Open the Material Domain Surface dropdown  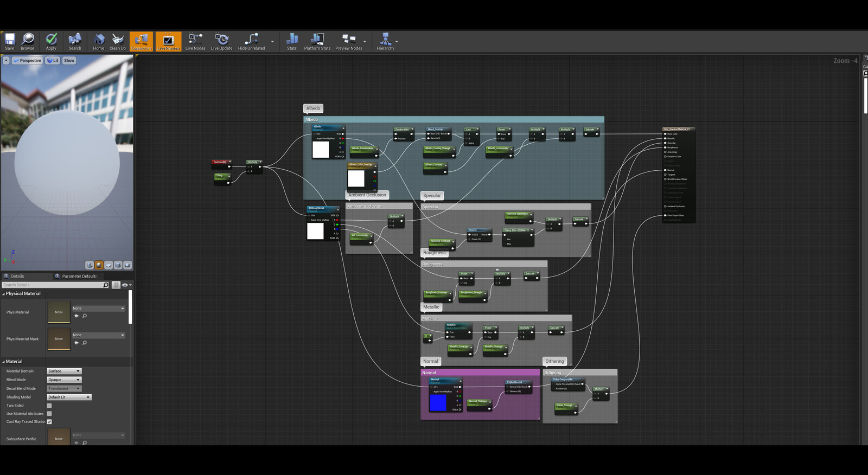tap(64, 371)
